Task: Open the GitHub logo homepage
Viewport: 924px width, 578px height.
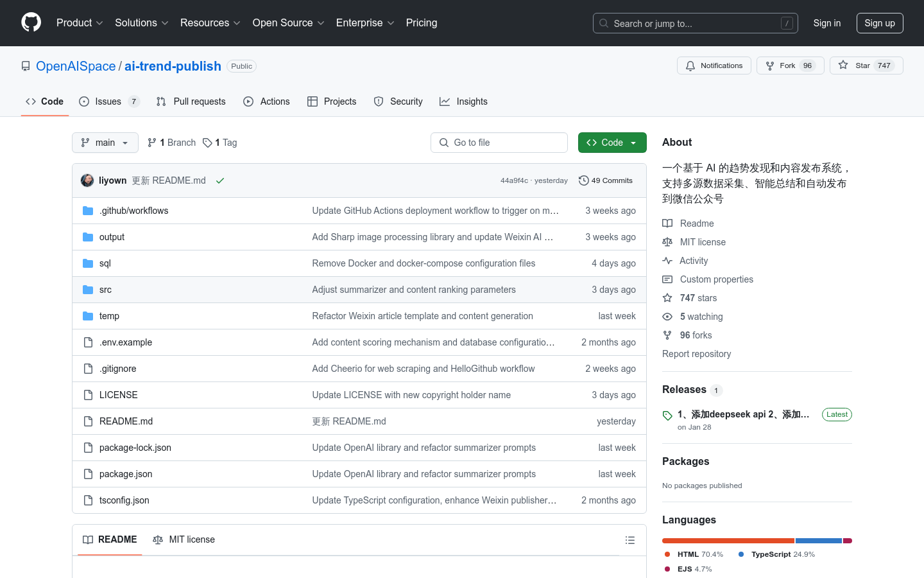Action: 31,22
